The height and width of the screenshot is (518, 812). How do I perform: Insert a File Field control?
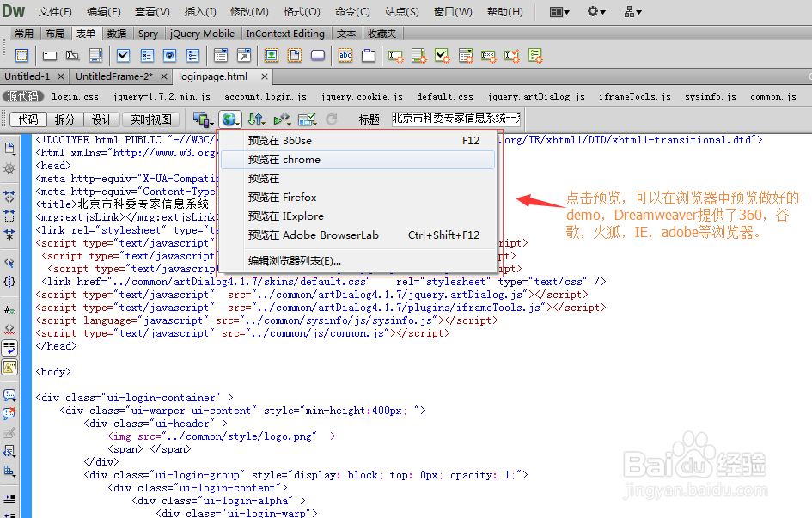(295, 55)
